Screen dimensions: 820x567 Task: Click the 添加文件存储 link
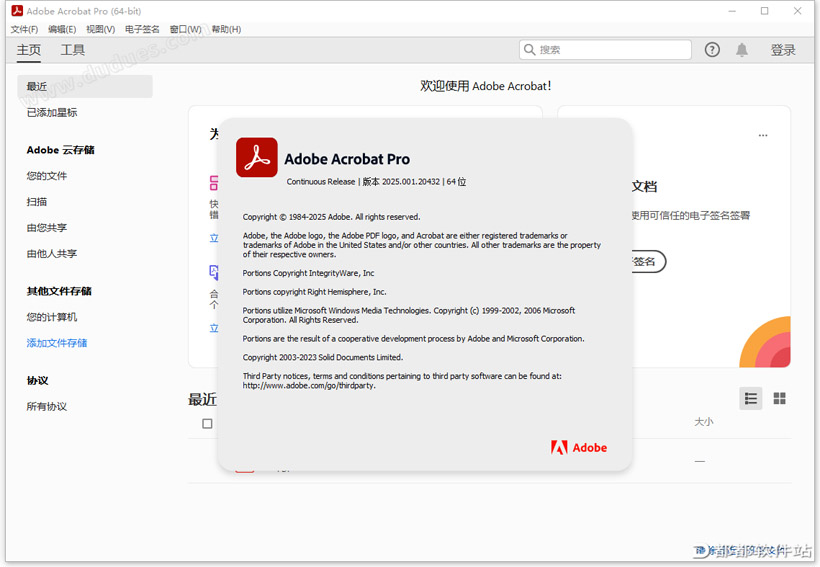[57, 343]
